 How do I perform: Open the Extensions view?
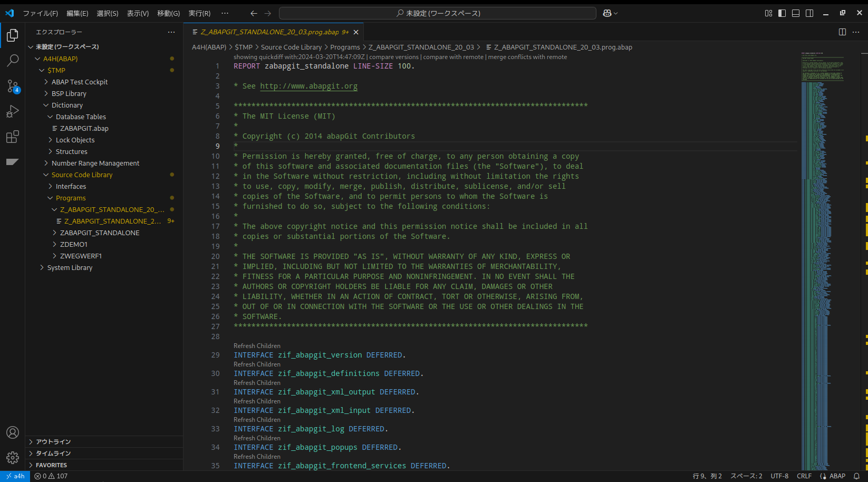coord(13,137)
